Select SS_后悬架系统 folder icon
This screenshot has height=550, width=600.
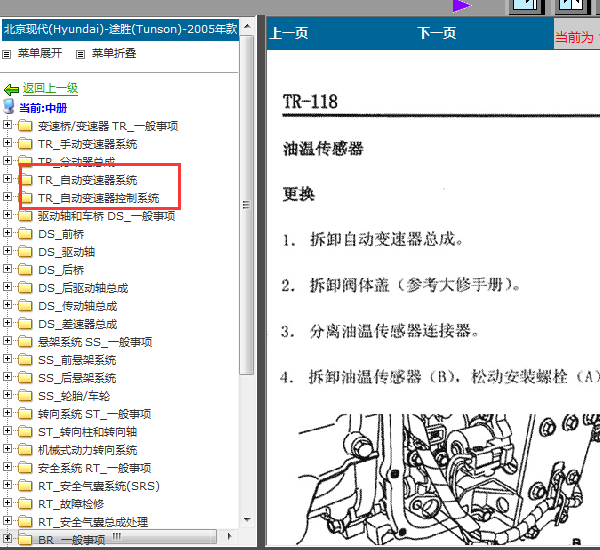coord(25,377)
